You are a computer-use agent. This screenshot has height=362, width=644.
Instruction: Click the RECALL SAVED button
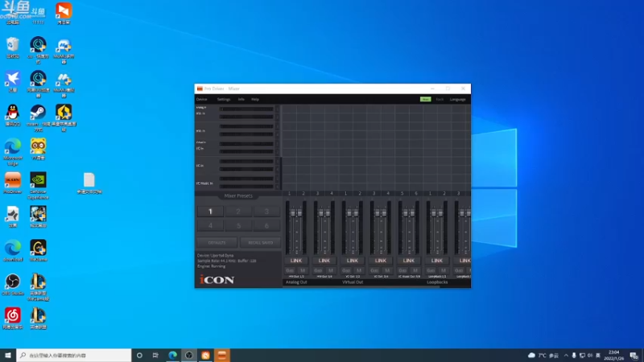260,243
